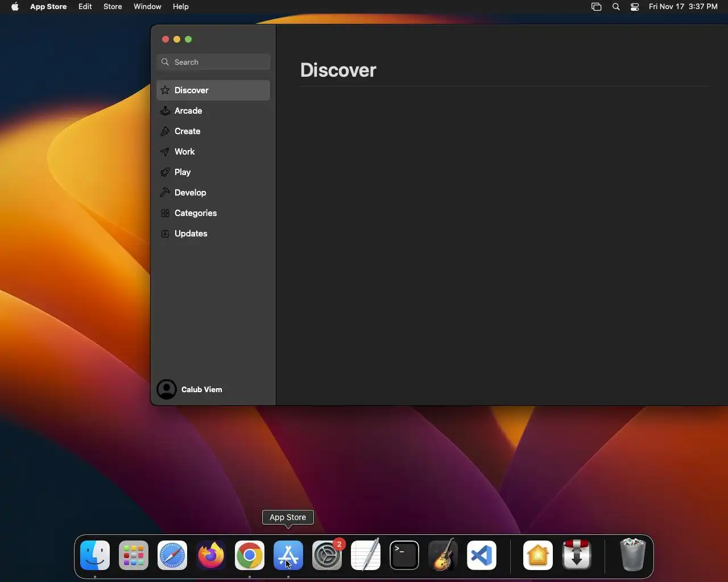
Task: Launch Firefox from the Dock
Action: coord(211,555)
